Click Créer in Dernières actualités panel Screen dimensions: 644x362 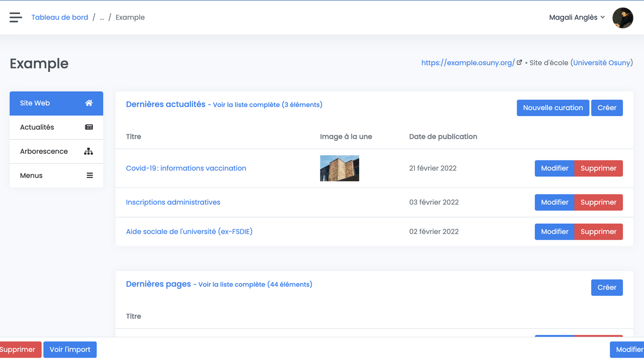pyautogui.click(x=607, y=108)
